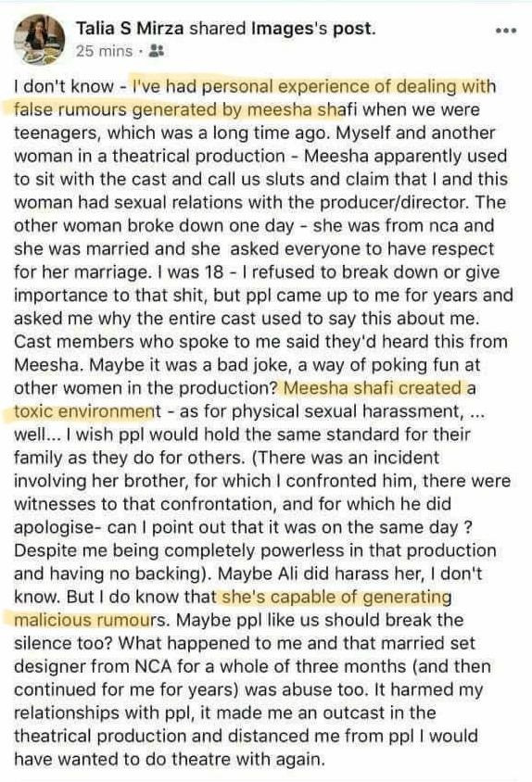Click final line "have wanted to do theatre"
This screenshot has height=782, width=532.
(x=122, y=759)
